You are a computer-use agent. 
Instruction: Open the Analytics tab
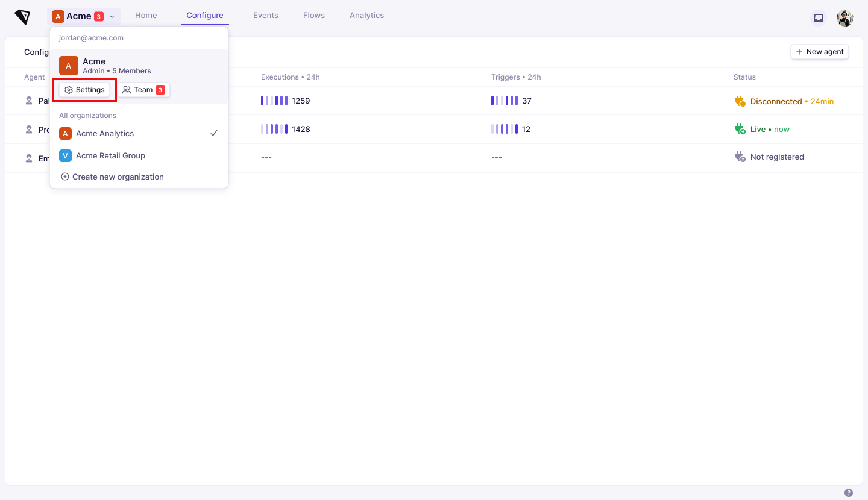[x=366, y=16]
